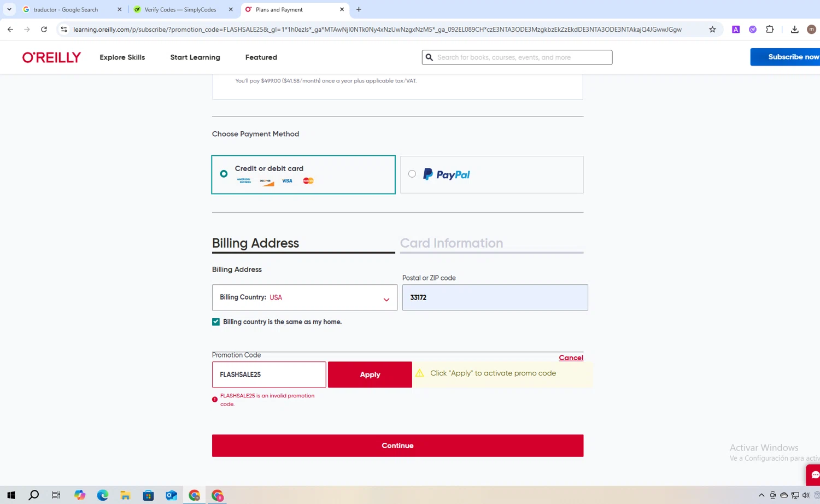Open the site information icon in the address bar
The image size is (820, 504).
(x=64, y=30)
